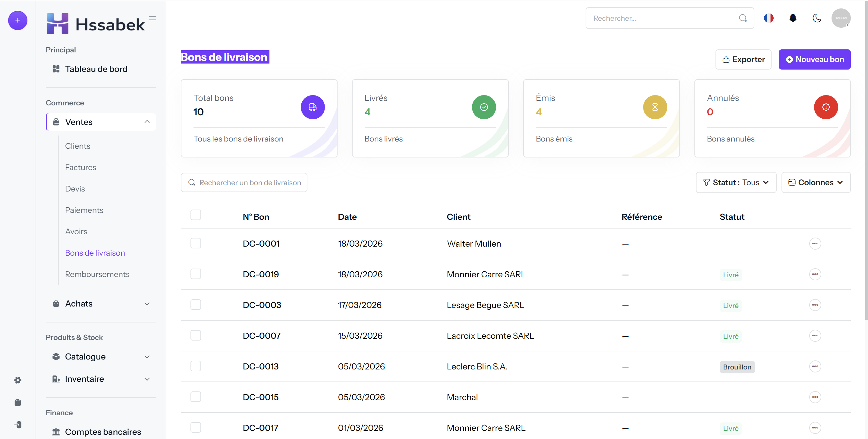Tick the checkbox for DC-0013
This screenshot has width=868, height=439.
click(195, 366)
